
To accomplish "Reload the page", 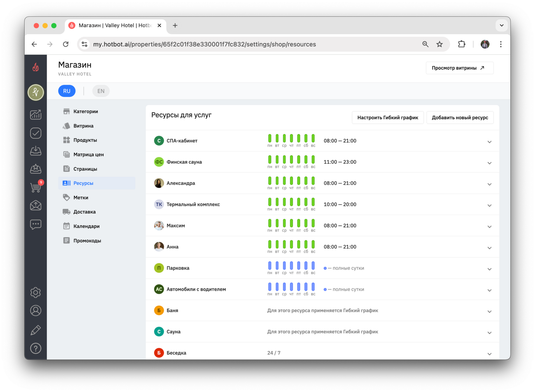I will [x=66, y=44].
